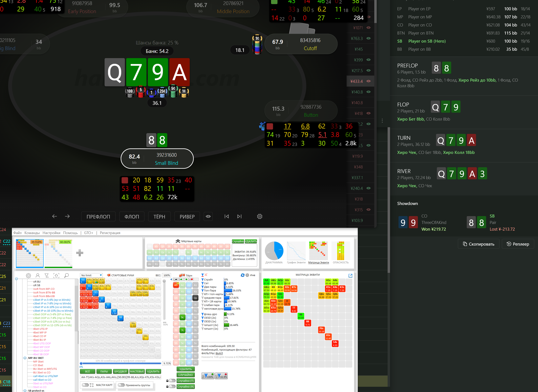Open the No limit dropdown
The width and height of the screenshot is (538, 392).
(x=91, y=275)
